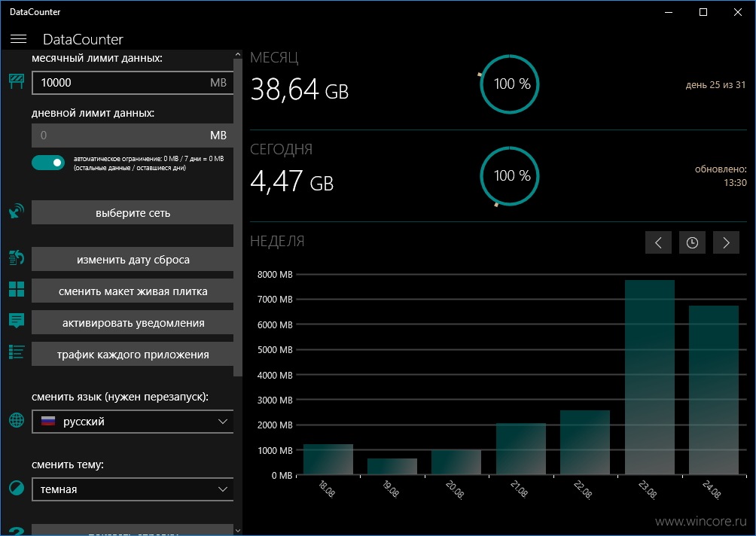The height and width of the screenshot is (536, 756).
Task: Click the 23.08 bar in weekly chart
Action: (x=649, y=377)
